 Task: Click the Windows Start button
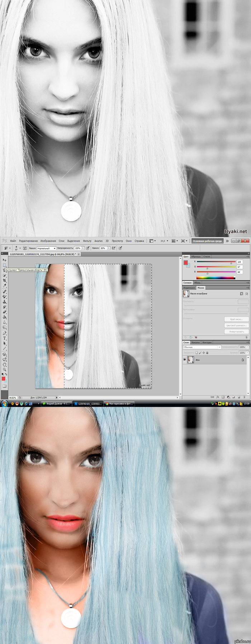[x=4, y=403]
